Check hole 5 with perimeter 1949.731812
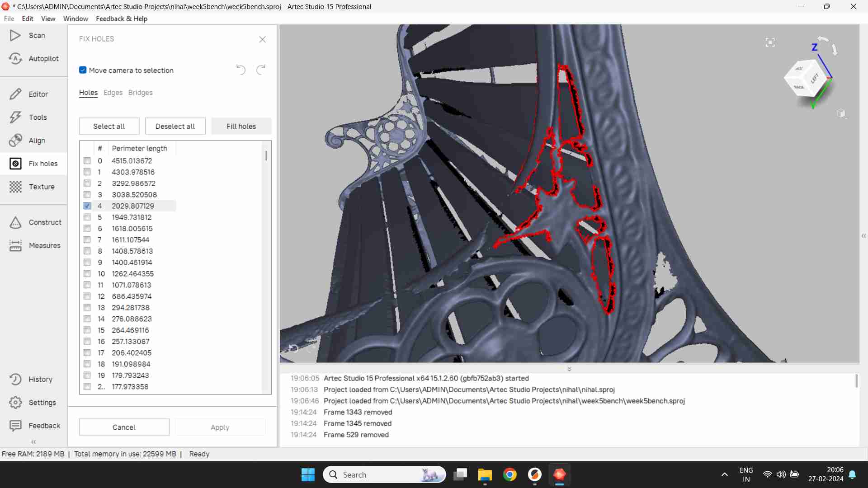This screenshot has height=488, width=868. (x=87, y=217)
